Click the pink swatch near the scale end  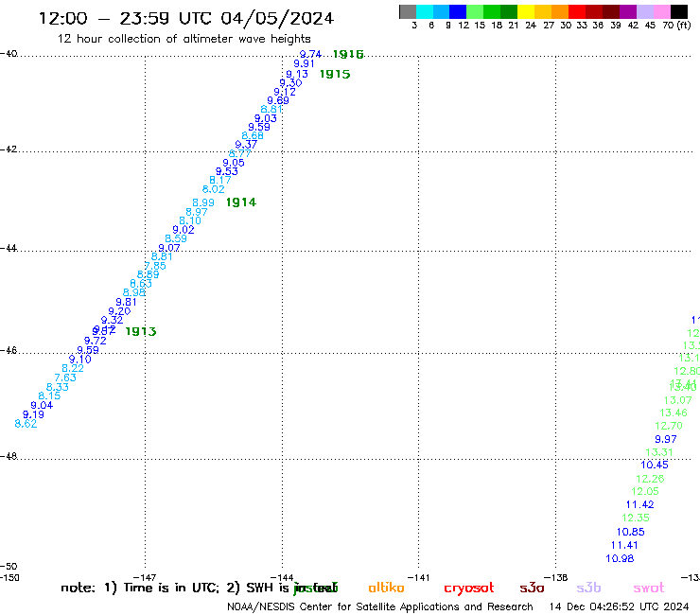[661, 11]
